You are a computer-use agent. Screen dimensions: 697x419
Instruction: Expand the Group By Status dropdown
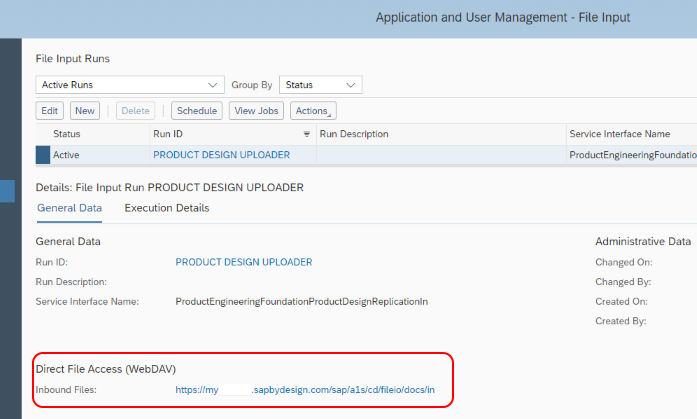320,85
